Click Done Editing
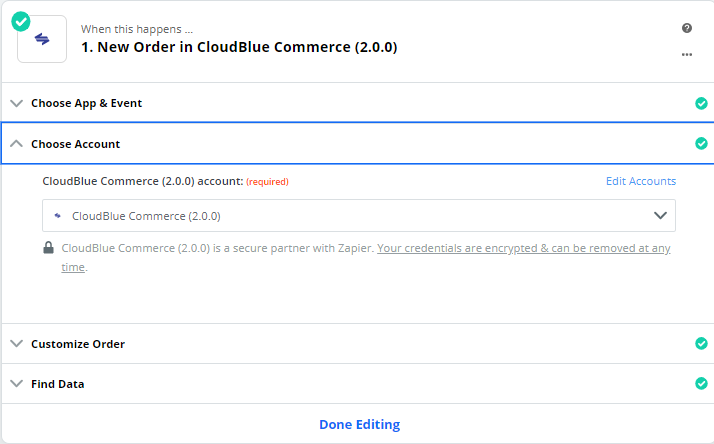The image size is (714, 444). [359, 424]
